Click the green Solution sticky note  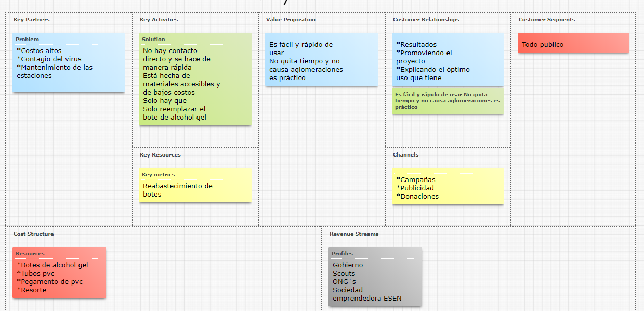pyautogui.click(x=195, y=80)
